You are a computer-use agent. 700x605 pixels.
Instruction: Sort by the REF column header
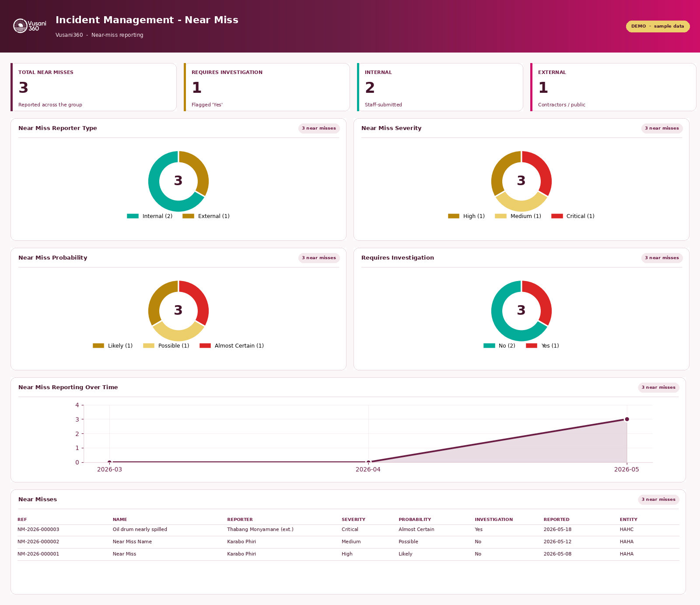click(x=22, y=520)
